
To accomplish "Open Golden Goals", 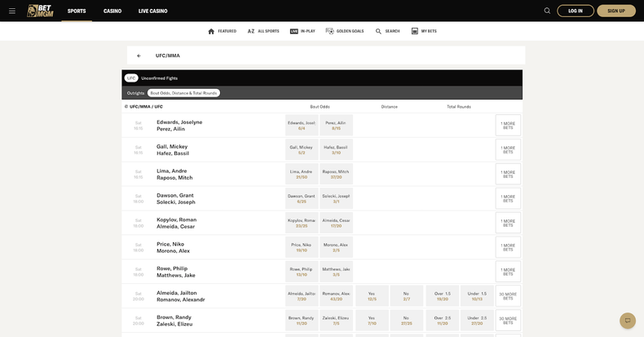I will [x=330, y=31].
